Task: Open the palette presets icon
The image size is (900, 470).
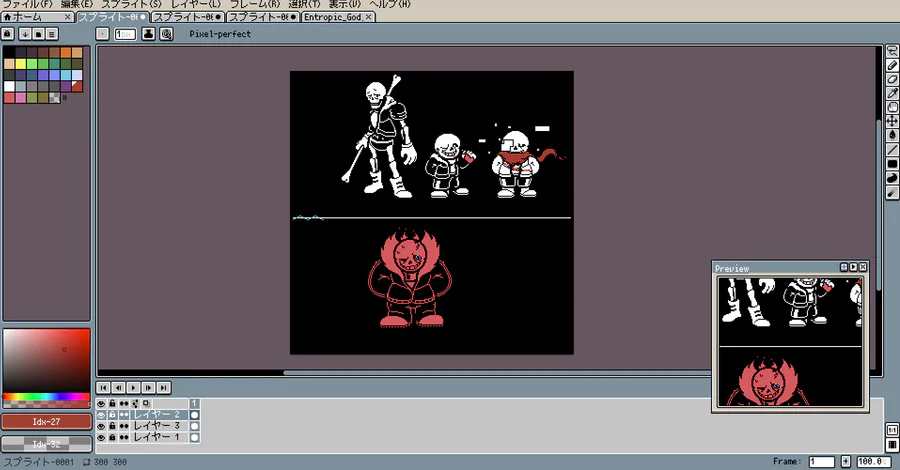Action: pyautogui.click(x=38, y=34)
